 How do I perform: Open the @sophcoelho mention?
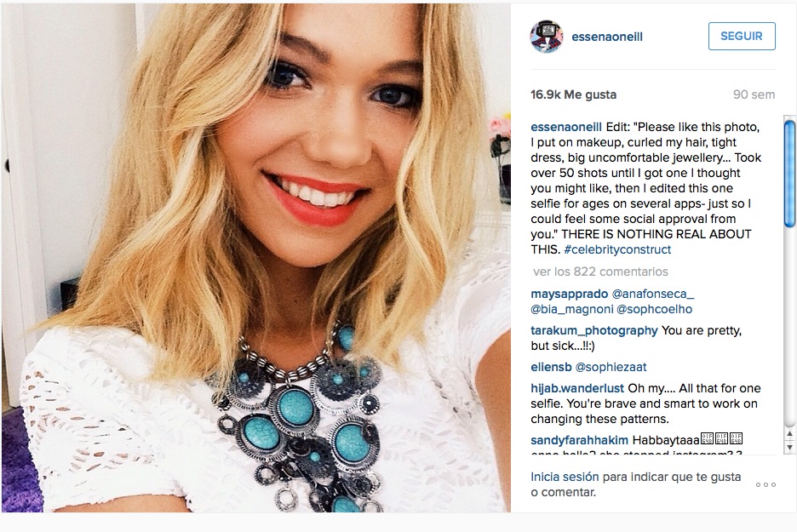pyautogui.click(x=654, y=310)
